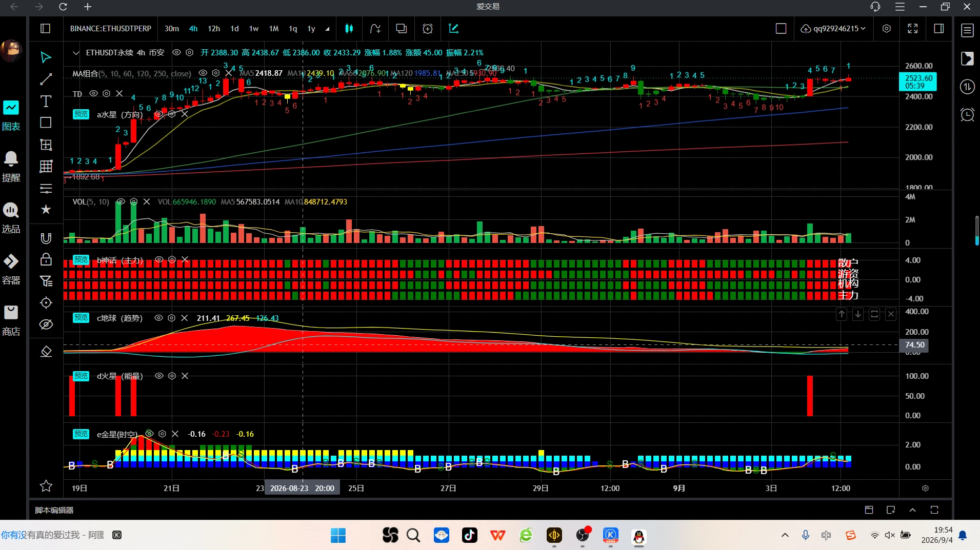The height and width of the screenshot is (550, 980).
Task: Open the qq929246215 account dropdown
Action: pos(833,29)
